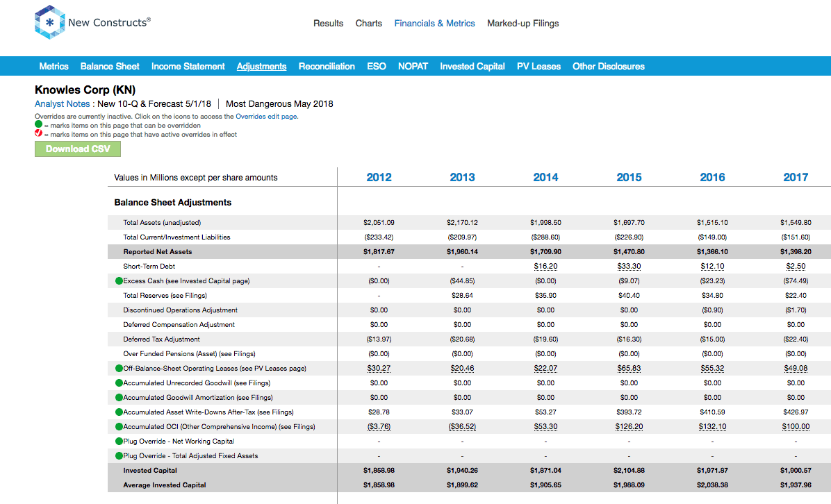Click operating leases value $30.27
Viewport: 831px width, 504px height.
(379, 368)
